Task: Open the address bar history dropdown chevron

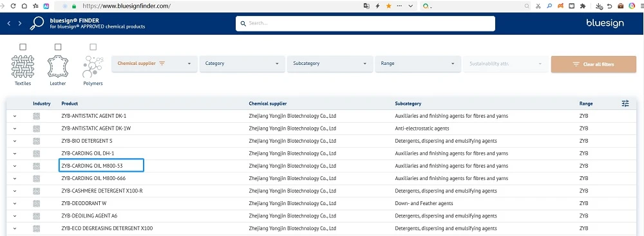Action: tap(410, 6)
